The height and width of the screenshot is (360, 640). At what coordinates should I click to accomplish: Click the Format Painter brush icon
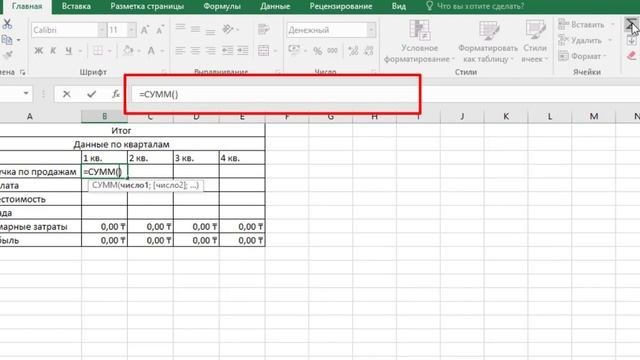[x=7, y=55]
